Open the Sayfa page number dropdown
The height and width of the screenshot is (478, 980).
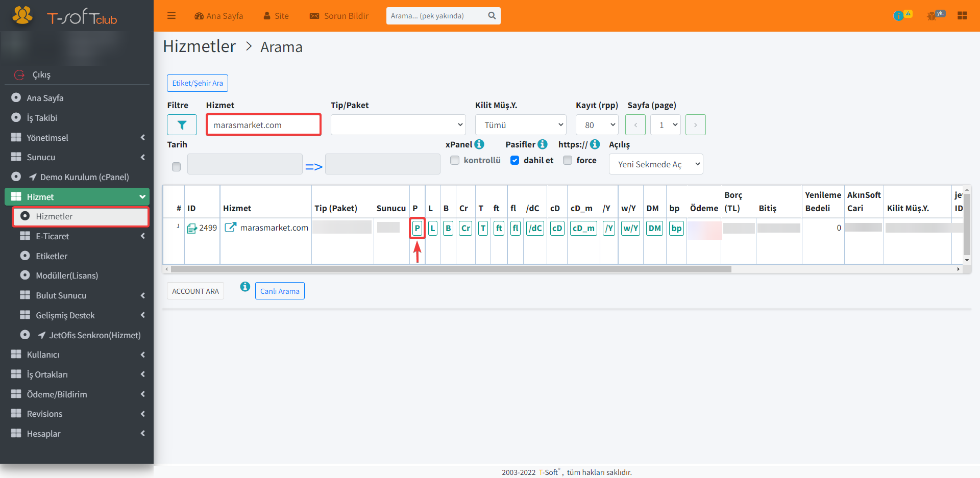pos(666,125)
